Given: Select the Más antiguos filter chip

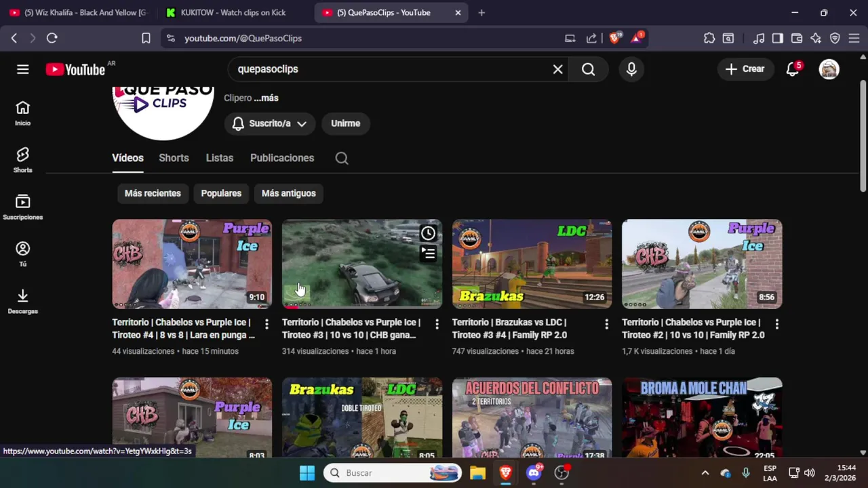Looking at the screenshot, I should tap(289, 193).
